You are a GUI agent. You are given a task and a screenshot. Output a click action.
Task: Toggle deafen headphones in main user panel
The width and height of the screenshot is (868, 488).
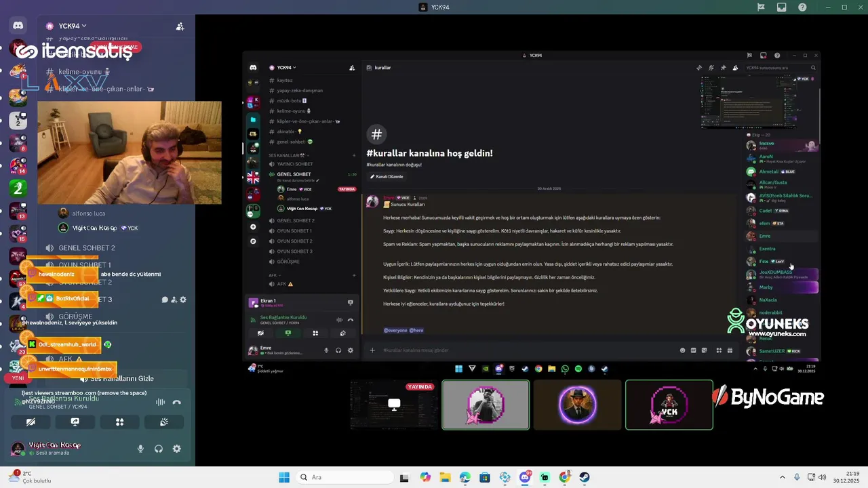159,449
